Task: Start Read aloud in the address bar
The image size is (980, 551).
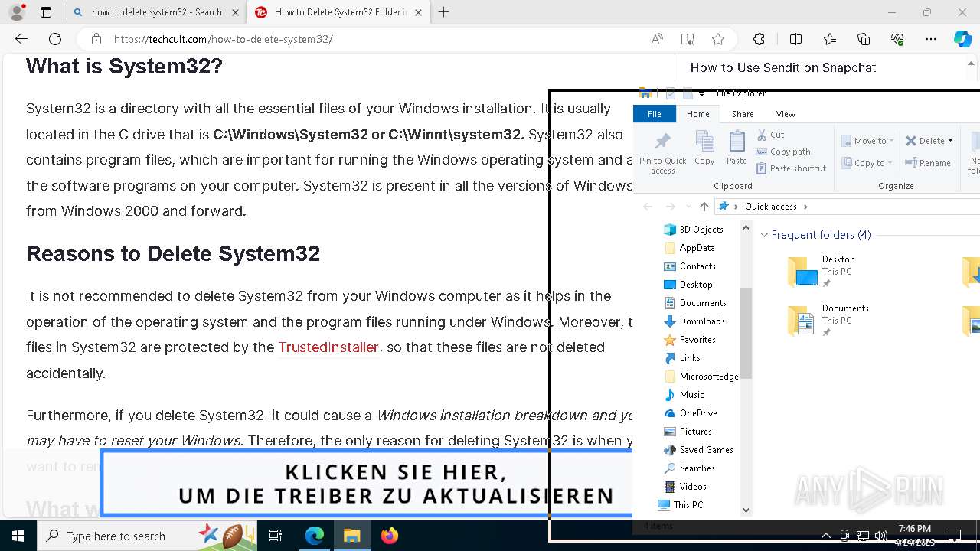Action: [x=657, y=39]
